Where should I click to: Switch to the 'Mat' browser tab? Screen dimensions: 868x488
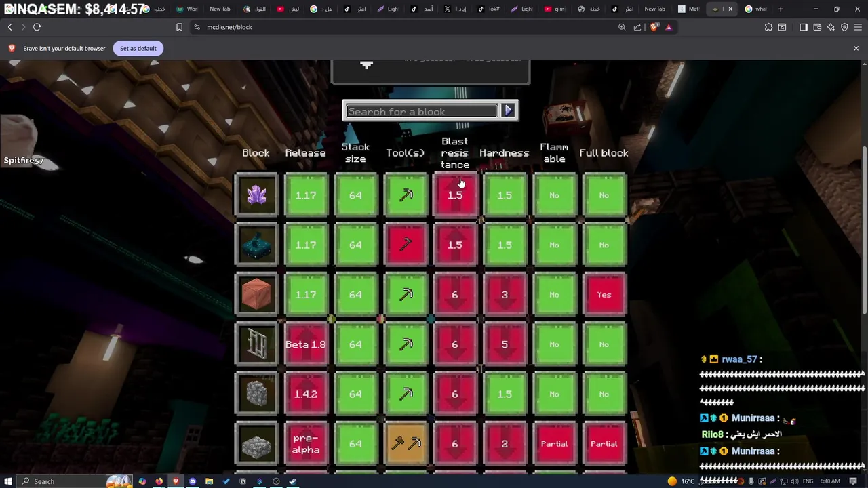689,9
